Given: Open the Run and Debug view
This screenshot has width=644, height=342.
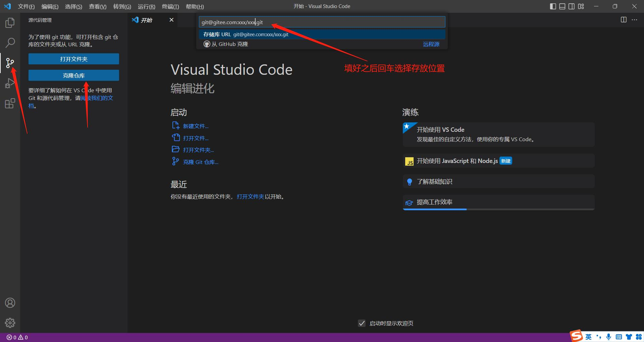Looking at the screenshot, I should point(10,83).
